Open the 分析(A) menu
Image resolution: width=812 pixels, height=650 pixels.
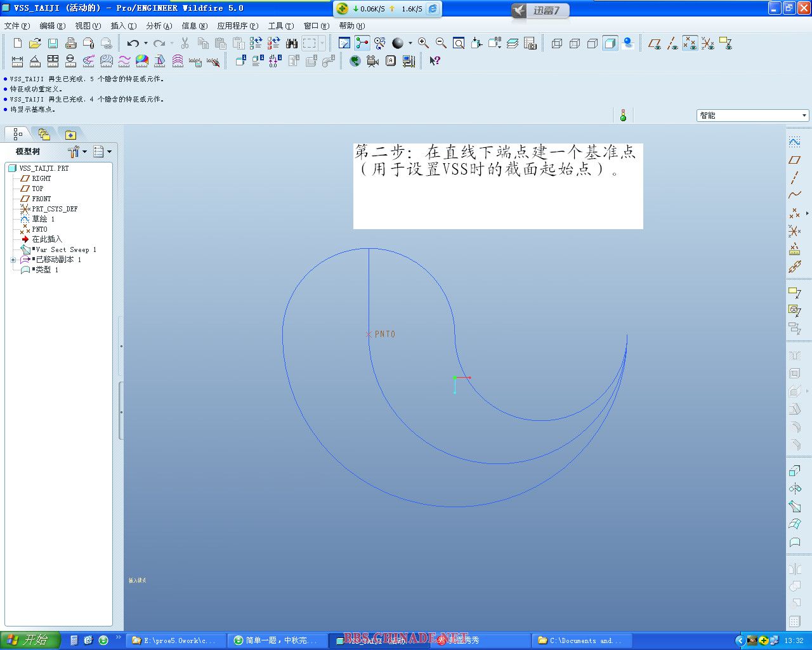click(159, 26)
